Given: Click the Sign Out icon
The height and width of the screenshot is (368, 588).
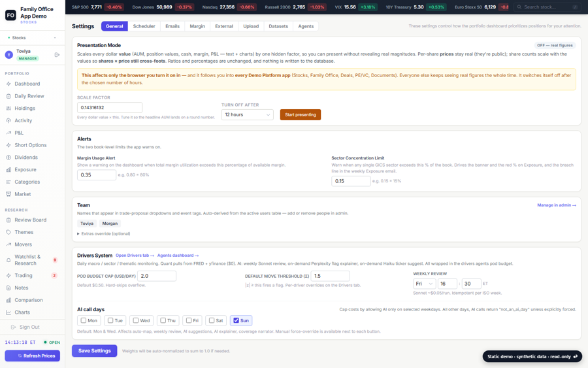Looking at the screenshot, I should tap(14, 327).
